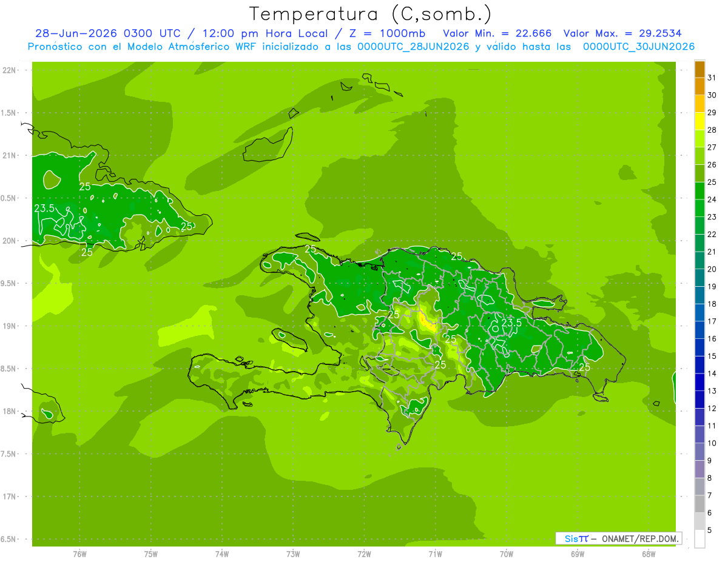Click the '72W' longitude axis label
Image resolution: width=728 pixels, height=562 pixels.
(364, 554)
